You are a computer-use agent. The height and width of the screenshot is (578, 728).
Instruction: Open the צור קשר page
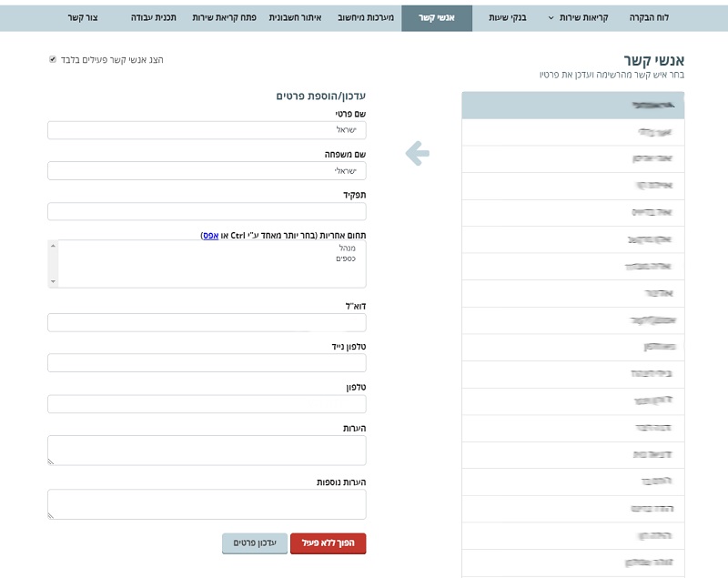[x=84, y=17]
